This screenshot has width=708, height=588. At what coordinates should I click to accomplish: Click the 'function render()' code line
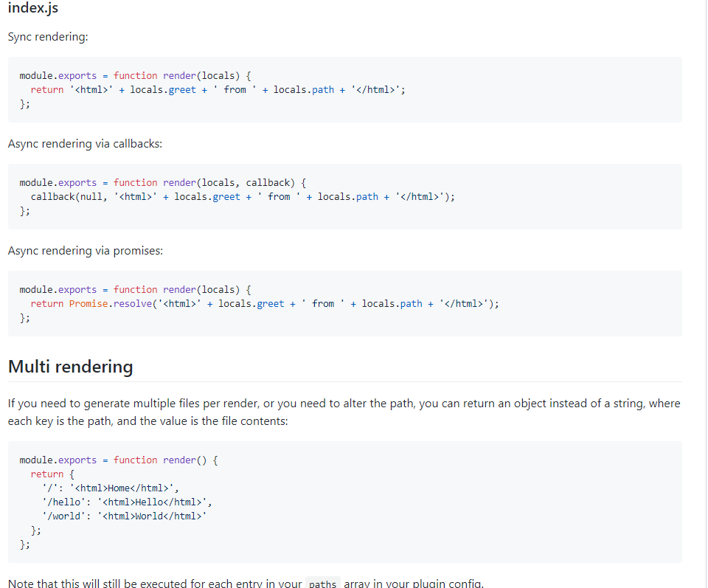(118, 460)
